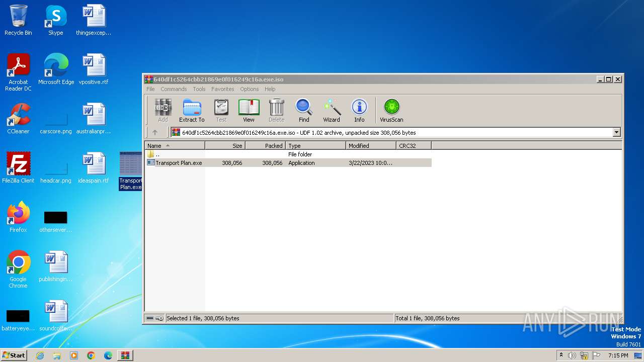Open the Start menu button
644x362 pixels.
point(14,355)
